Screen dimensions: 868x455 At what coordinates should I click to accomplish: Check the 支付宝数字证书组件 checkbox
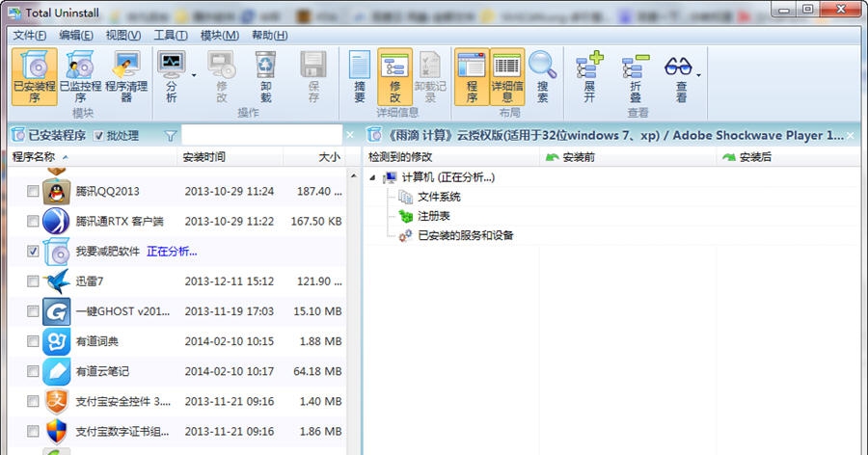click(x=33, y=431)
